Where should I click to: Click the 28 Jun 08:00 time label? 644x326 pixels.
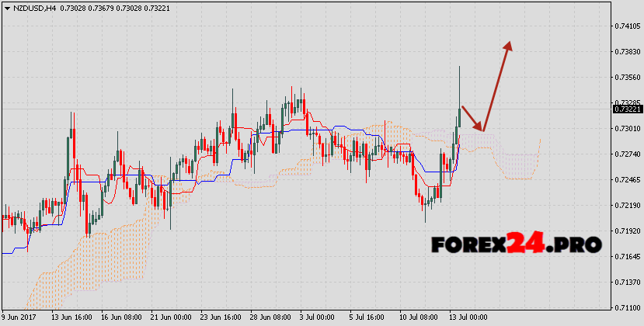click(270, 317)
